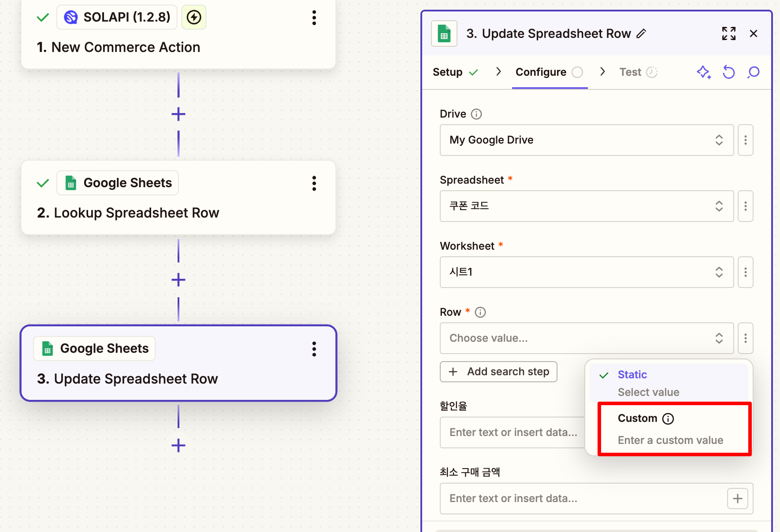Image resolution: width=780 pixels, height=532 pixels.
Task: Show info tooltip for Drive field
Action: (x=476, y=114)
